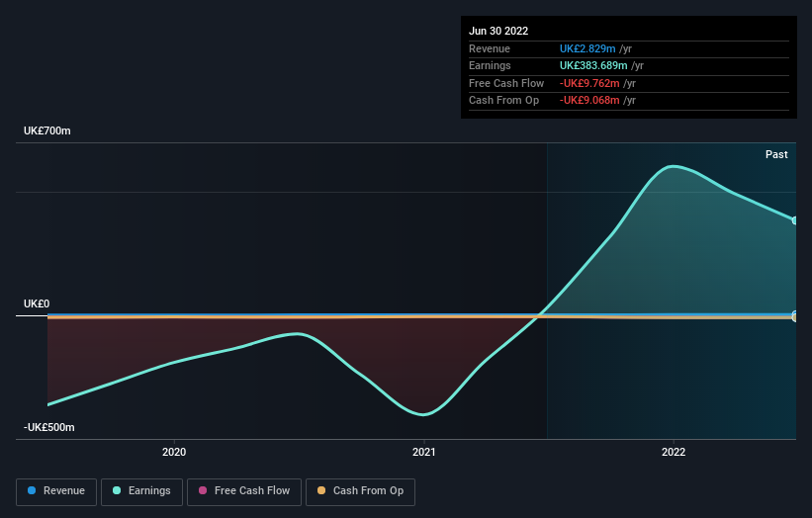Click the pink Free Cash Flow dot
This screenshot has height=518, width=812.
coord(203,490)
